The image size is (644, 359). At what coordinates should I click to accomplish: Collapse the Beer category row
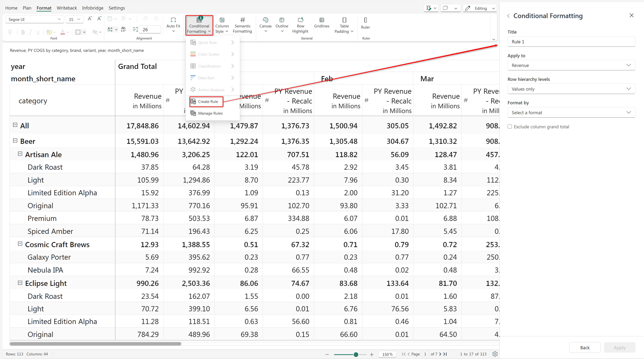15,141
